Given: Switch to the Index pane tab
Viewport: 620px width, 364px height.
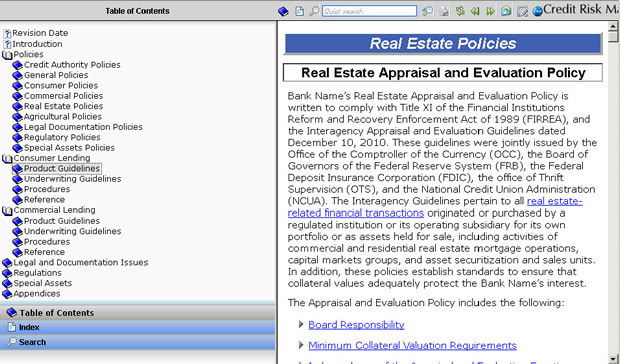Looking at the screenshot, I should click(x=138, y=327).
